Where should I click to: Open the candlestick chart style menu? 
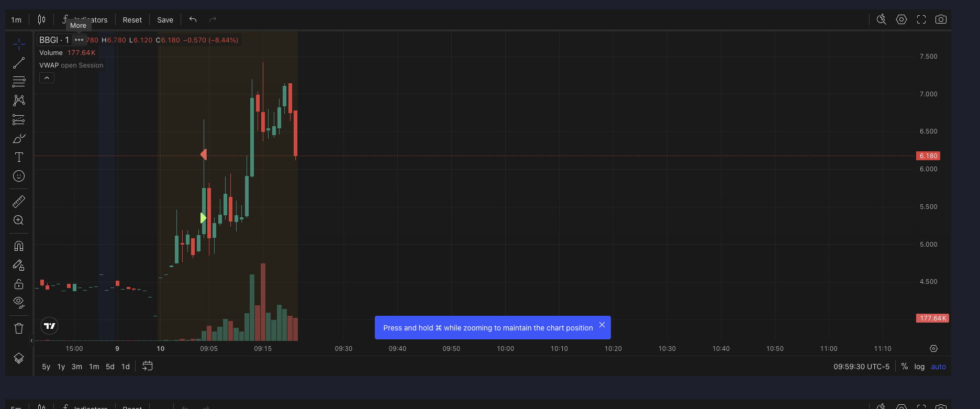tap(41, 20)
